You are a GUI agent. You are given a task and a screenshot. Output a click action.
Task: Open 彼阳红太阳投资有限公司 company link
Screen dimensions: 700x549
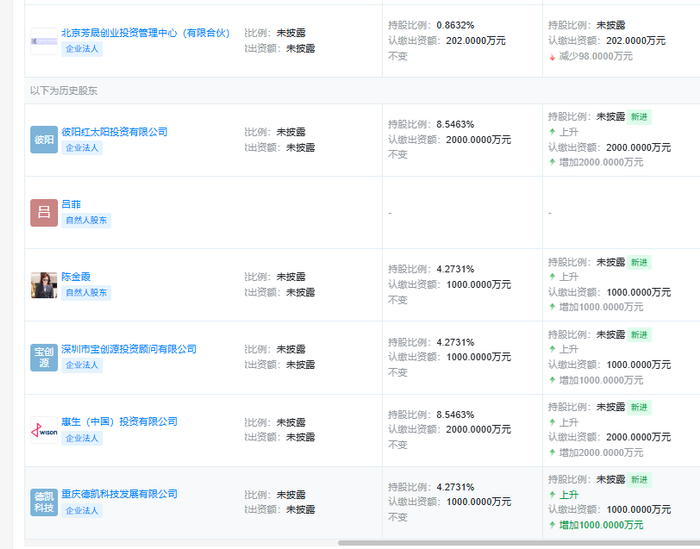[x=114, y=132]
